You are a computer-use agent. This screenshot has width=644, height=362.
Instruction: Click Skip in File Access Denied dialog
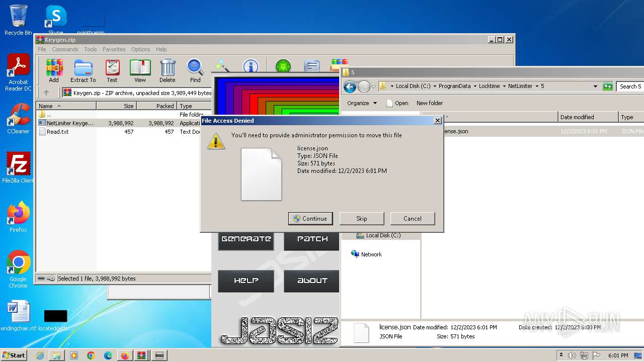pos(362,219)
